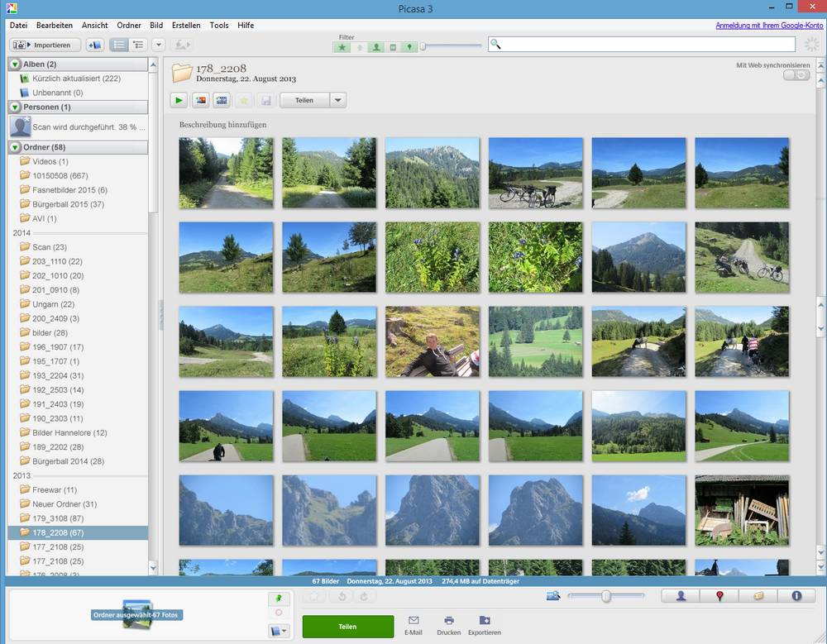Screen dimensions: 827x644
Task: Play the folder slideshow with green play button
Action: tap(179, 101)
